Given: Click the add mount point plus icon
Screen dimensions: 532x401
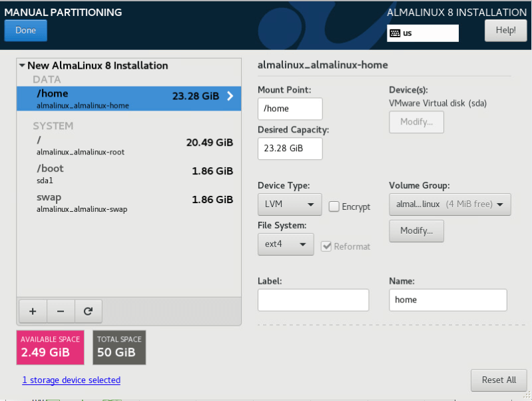Looking at the screenshot, I should 33,311.
